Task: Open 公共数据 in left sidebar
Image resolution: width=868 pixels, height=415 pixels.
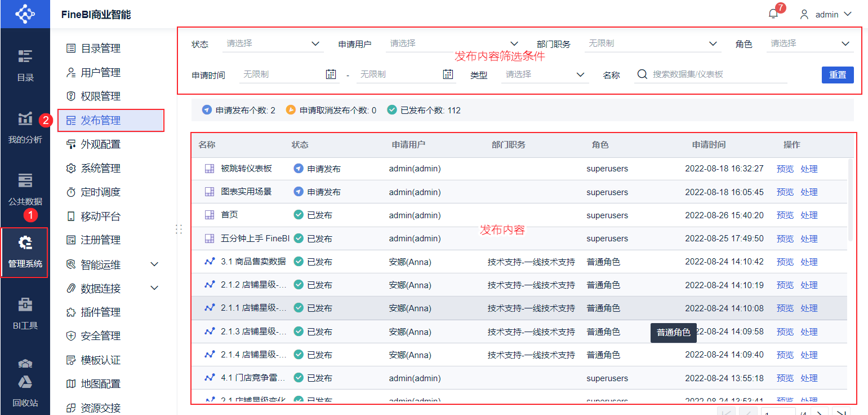Action: [x=25, y=189]
